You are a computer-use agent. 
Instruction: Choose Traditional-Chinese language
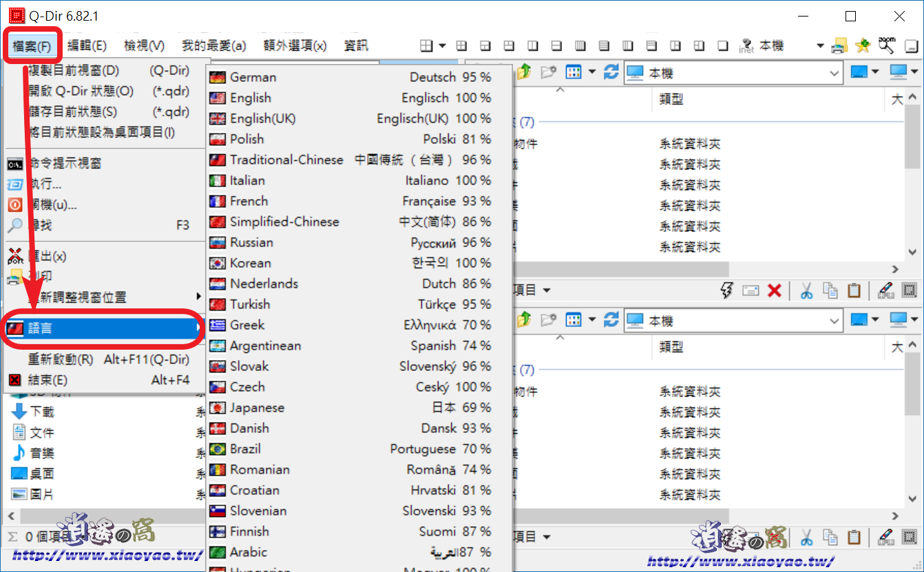(x=359, y=160)
